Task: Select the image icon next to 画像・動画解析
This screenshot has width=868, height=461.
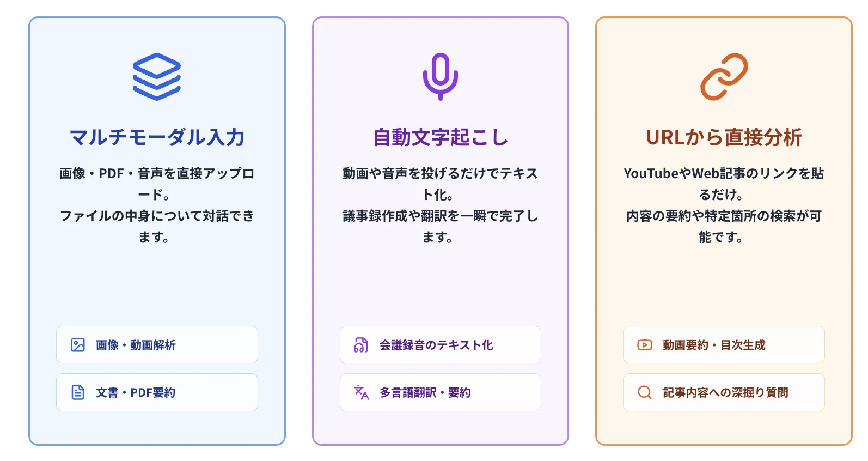Action: 77,344
